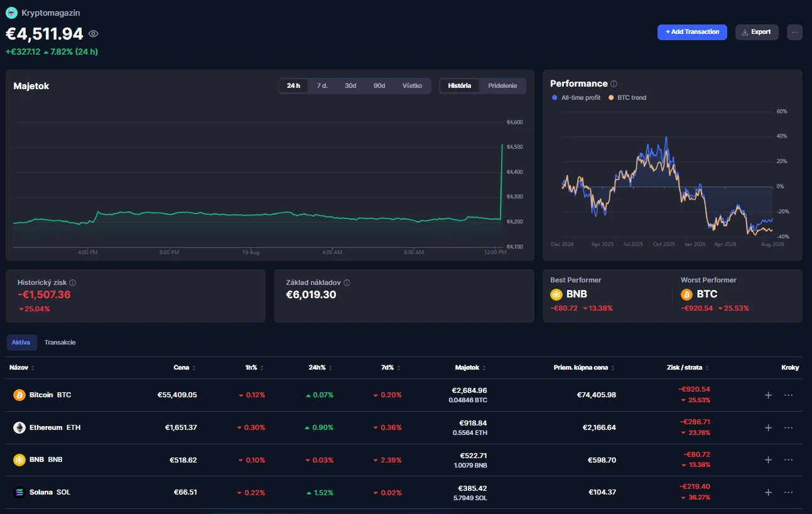Click the Základ nákladov info icon
812x514 pixels.
point(347,283)
